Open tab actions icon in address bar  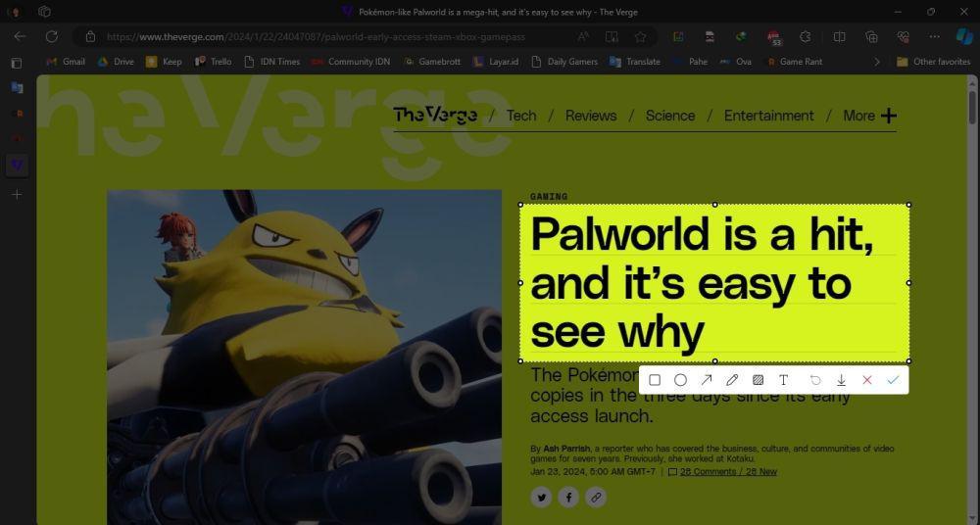612,37
